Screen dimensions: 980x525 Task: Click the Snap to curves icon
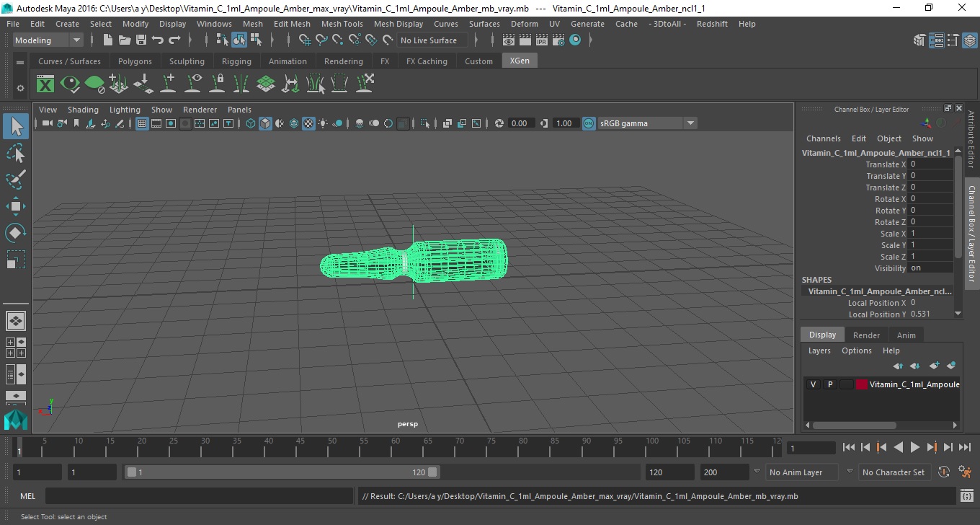click(x=321, y=40)
